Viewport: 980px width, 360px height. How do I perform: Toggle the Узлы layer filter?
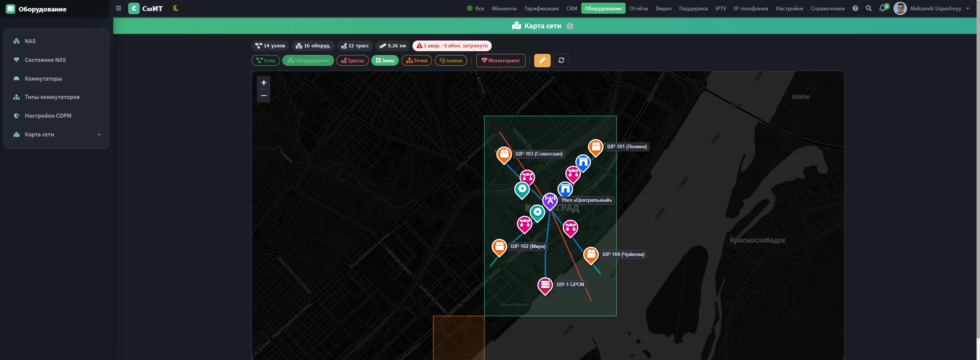(x=266, y=60)
